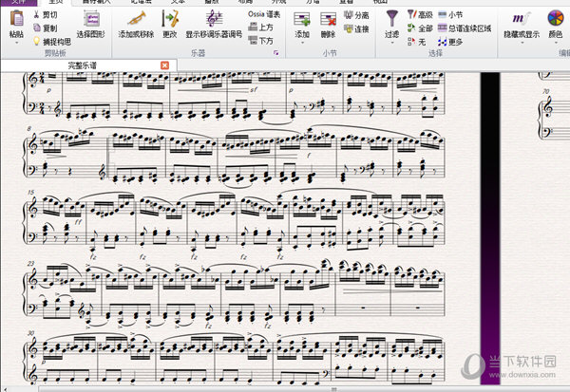The width and height of the screenshot is (570, 392).
Task: Select 小节 bars option
Action: 450,14
